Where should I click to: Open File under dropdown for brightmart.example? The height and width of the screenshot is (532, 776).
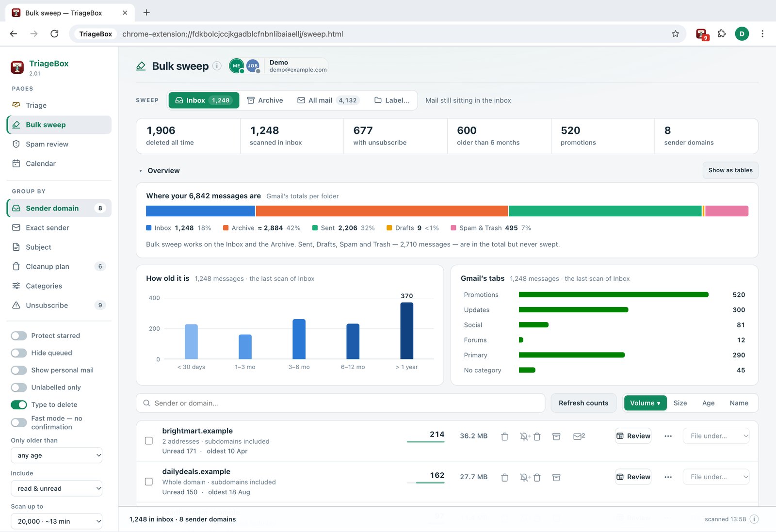716,436
